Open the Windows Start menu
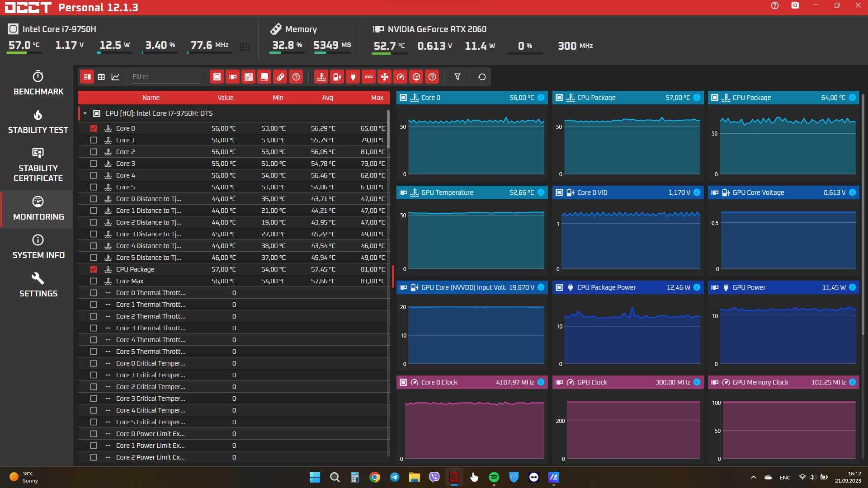The height and width of the screenshot is (488, 868). [315, 477]
